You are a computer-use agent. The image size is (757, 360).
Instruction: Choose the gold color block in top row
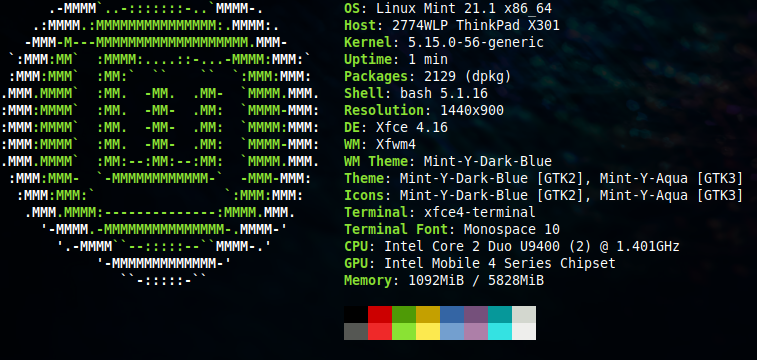coord(428,314)
